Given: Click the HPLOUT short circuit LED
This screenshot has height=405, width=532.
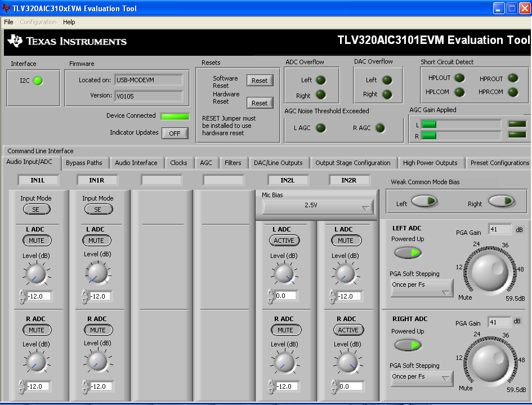Looking at the screenshot, I should click(x=459, y=78).
